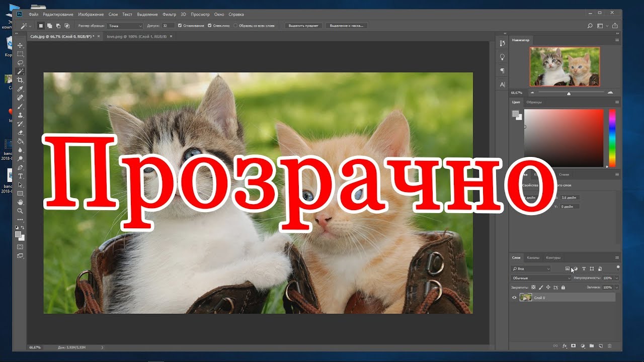Select the Eyedropper tool

coord(21,89)
